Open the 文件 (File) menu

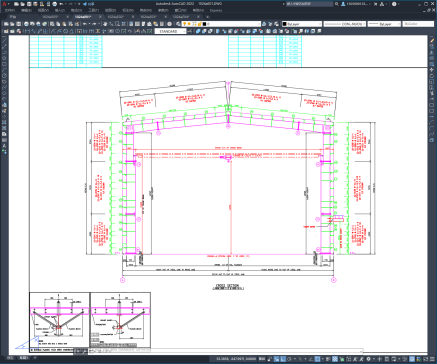pyautogui.click(x=9, y=10)
